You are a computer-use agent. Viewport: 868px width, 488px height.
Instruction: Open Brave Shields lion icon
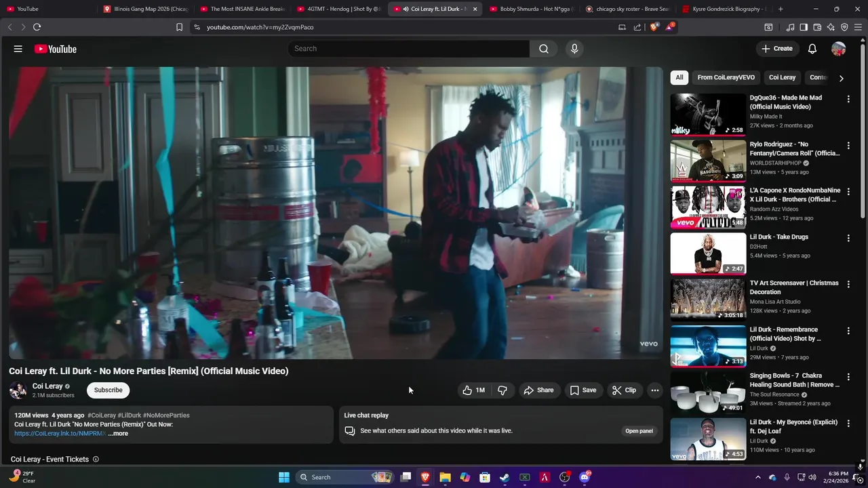coord(654,27)
